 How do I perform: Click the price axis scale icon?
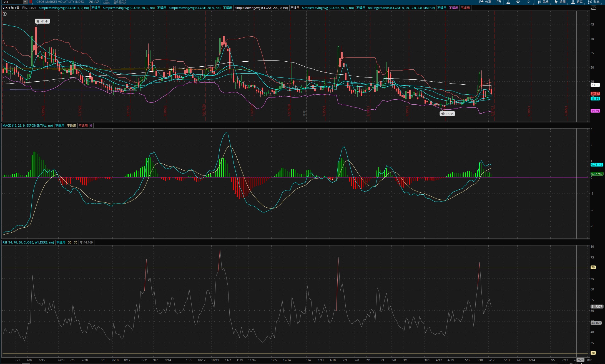coord(593,8)
